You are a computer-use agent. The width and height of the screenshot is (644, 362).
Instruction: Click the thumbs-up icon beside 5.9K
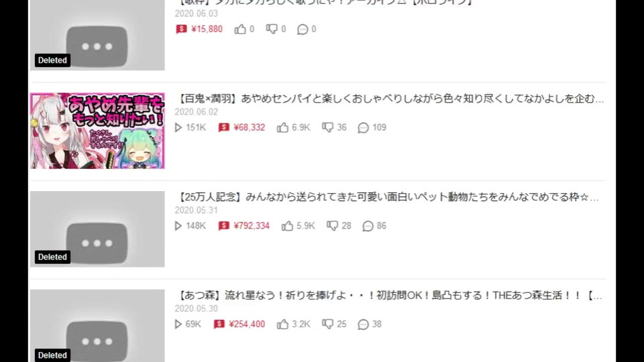287,226
